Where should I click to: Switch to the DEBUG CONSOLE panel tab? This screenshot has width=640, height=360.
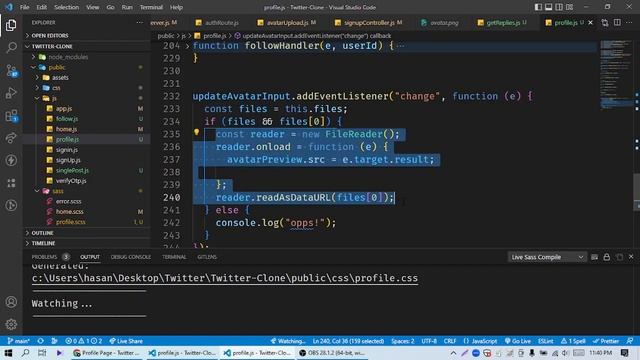(131, 257)
